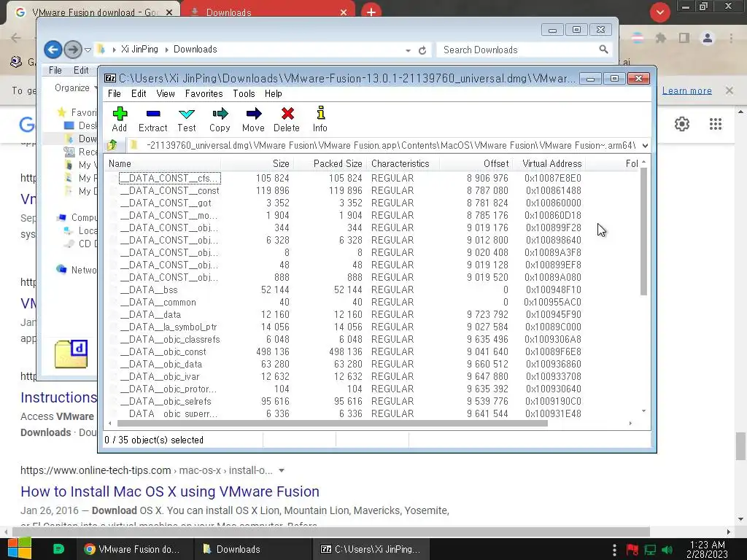Open How to Install Mac OS X result
747x560 pixels.
[169, 491]
